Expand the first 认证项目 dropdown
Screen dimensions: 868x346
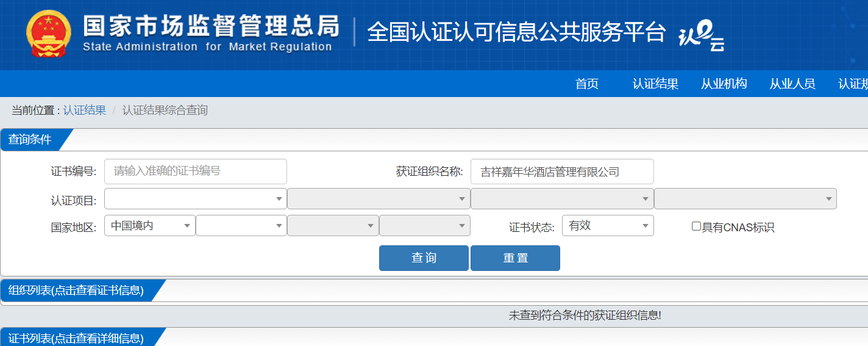click(196, 198)
